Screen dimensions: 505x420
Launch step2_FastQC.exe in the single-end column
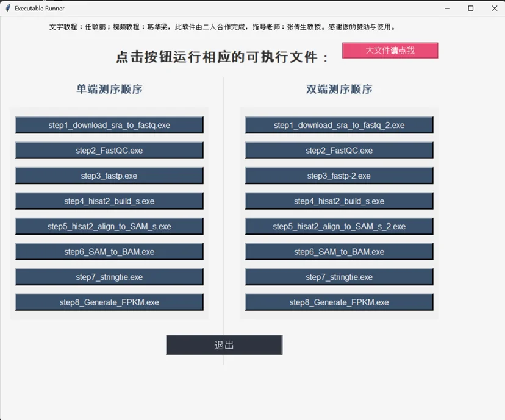109,150
